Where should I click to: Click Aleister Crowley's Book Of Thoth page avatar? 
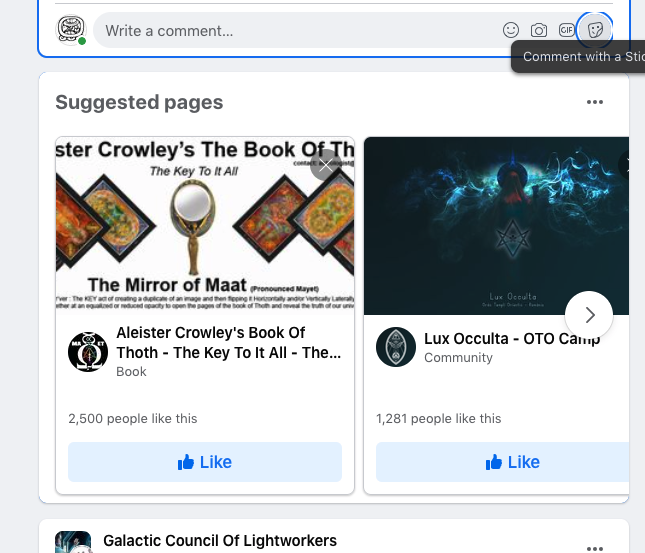coord(88,352)
